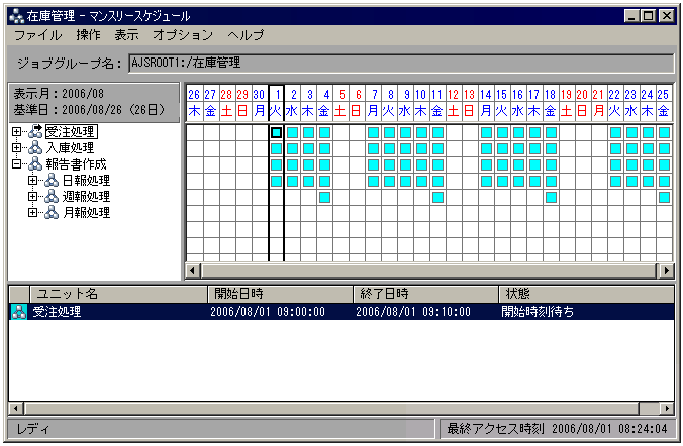Viewport: 683px width, 446px height.
Task: Click the jobnet icon in the unit list row
Action: pos(19,312)
